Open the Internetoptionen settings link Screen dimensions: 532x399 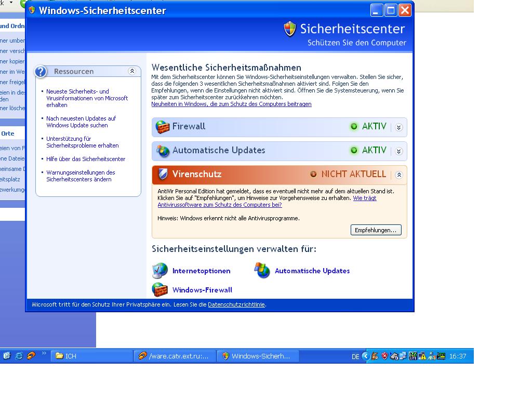click(202, 271)
